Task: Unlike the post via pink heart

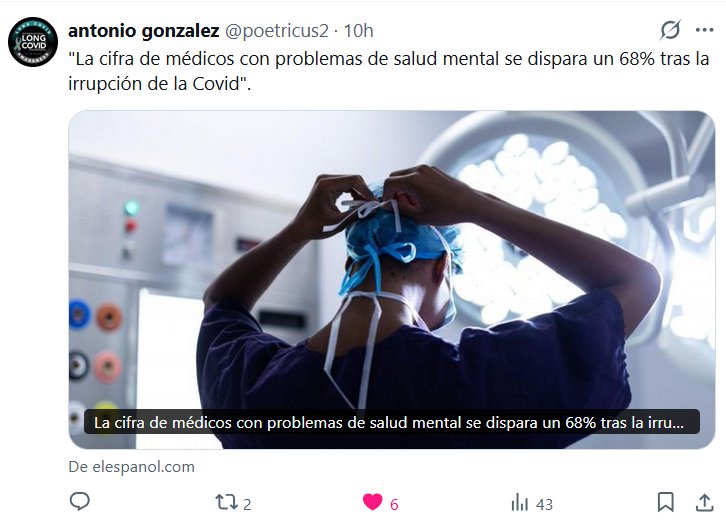Action: pyautogui.click(x=372, y=503)
